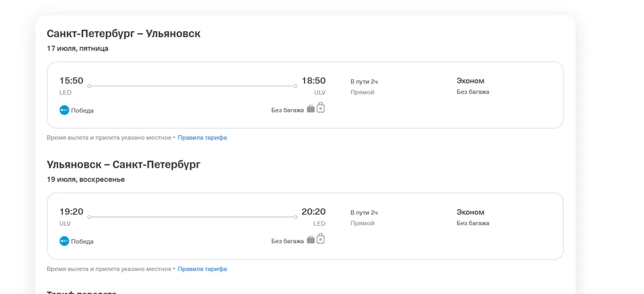
Task: Click the В пути 2ч duration of the return flight
Action: click(x=364, y=213)
